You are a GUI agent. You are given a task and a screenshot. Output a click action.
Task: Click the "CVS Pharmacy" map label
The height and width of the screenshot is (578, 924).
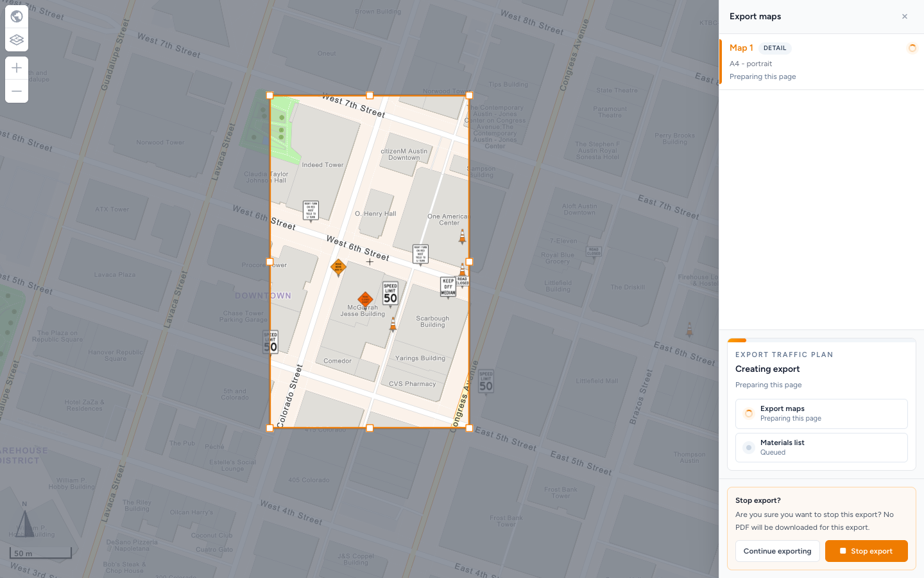point(412,384)
